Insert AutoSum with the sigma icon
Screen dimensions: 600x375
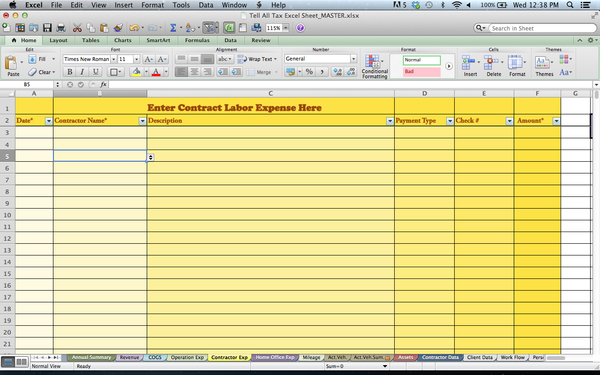click(173, 28)
